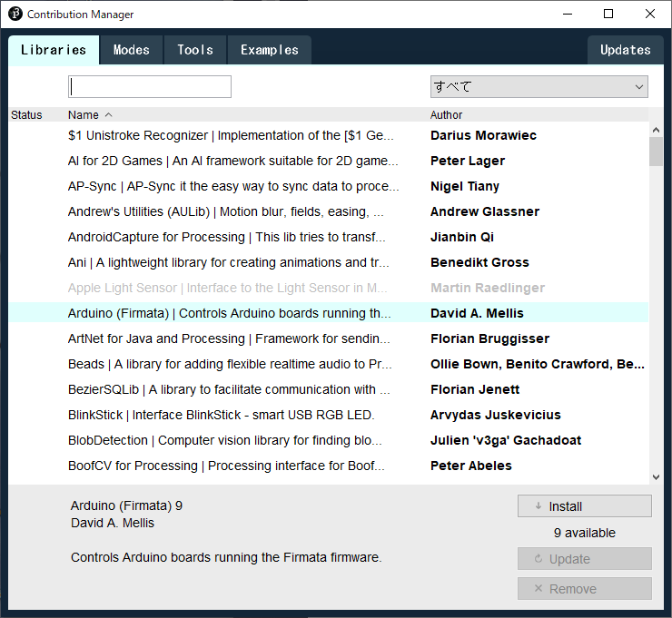Select the Arduino (Firmata) library row
This screenshot has height=618, width=672.
pos(329,313)
